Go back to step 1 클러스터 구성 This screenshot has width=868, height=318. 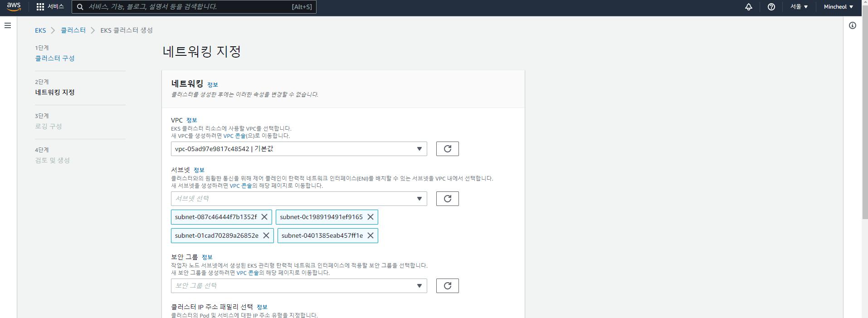[x=55, y=58]
